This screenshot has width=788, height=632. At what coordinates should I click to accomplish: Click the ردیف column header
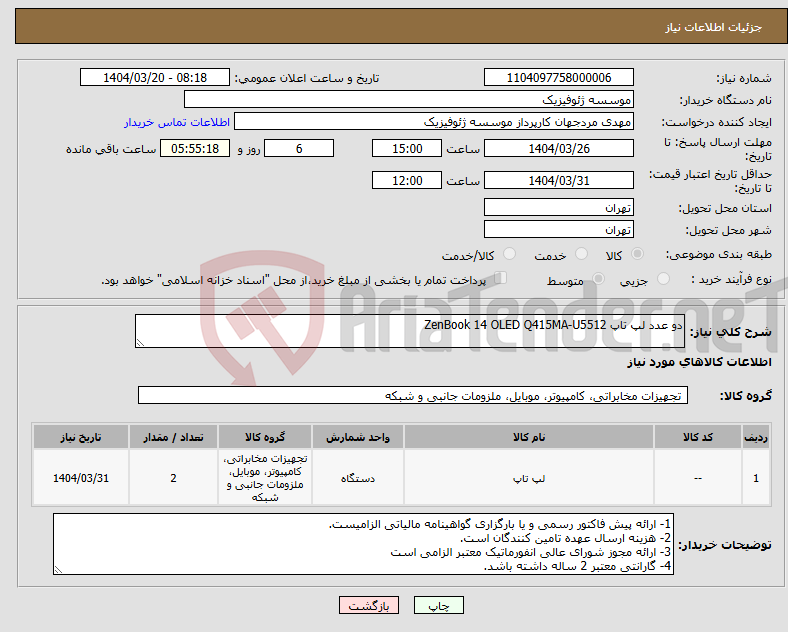756,437
